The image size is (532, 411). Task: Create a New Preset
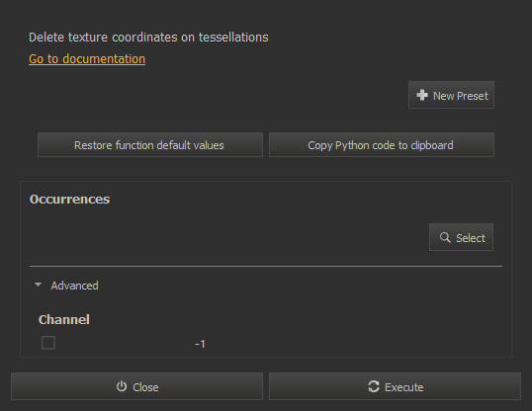451,95
